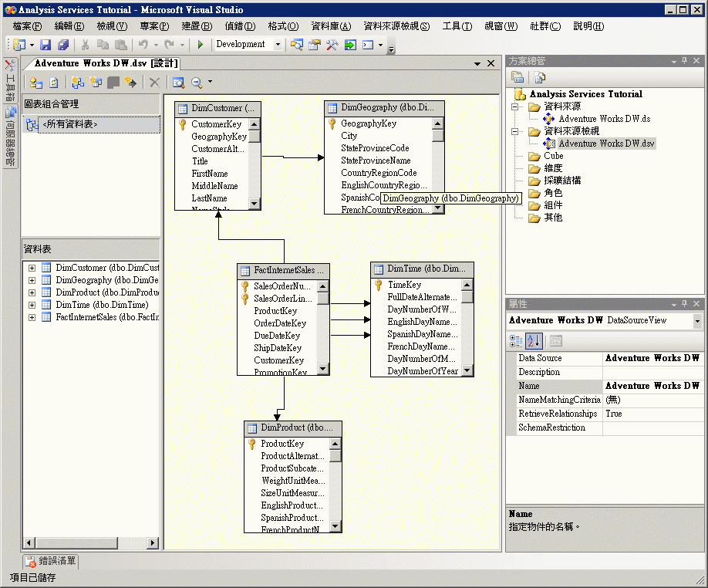Open the Properties object selector dropdown
708x588 pixels.
click(x=698, y=321)
